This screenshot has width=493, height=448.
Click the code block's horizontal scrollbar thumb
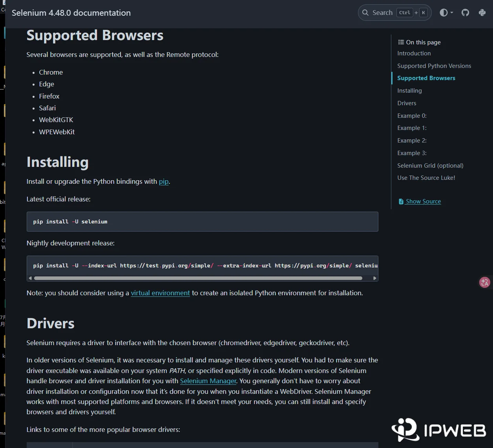(x=198, y=278)
